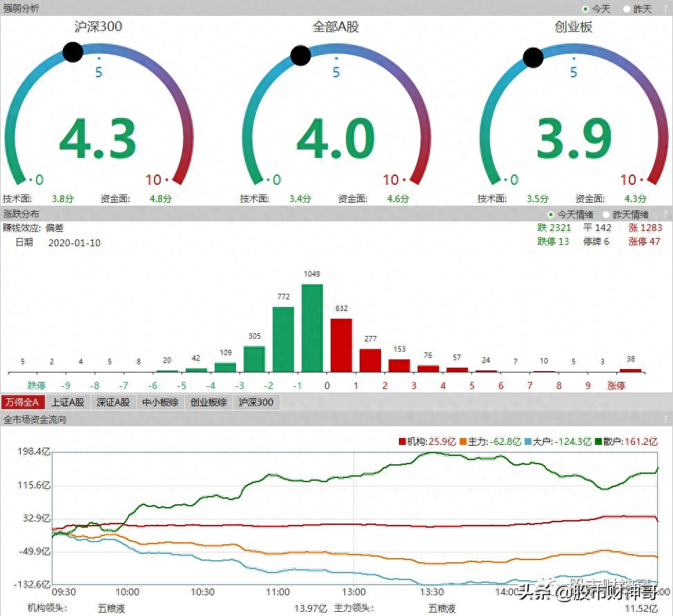Click the 创业板 gauge title

tap(574, 27)
